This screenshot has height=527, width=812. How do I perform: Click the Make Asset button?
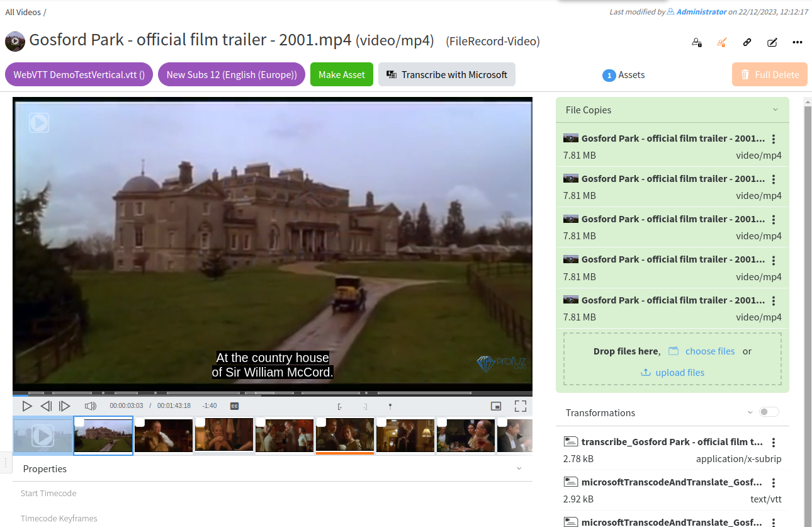[x=342, y=74]
